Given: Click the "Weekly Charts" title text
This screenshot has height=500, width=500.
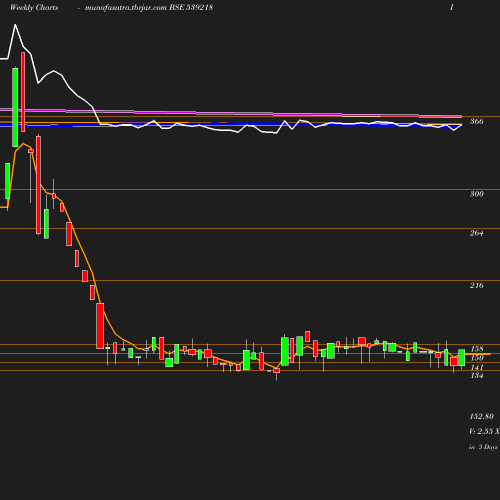Looking at the screenshot, I should (34, 7).
